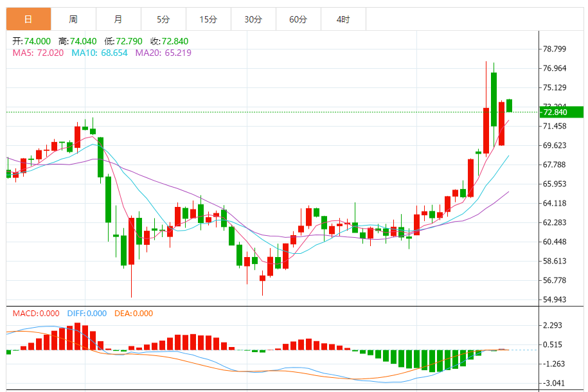This screenshot has height=392, width=588.
Task: Click the 58.613 price axis label
Action: click(x=555, y=261)
